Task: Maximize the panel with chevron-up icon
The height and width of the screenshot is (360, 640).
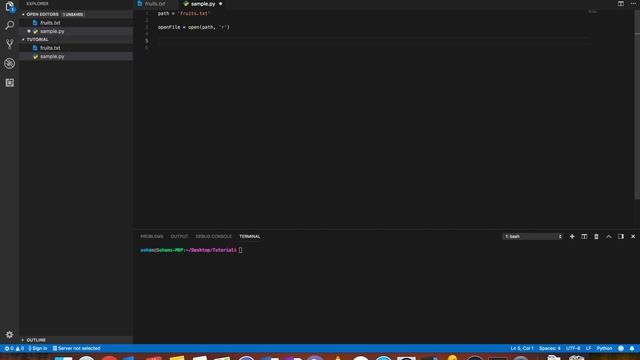Action: coord(609,236)
